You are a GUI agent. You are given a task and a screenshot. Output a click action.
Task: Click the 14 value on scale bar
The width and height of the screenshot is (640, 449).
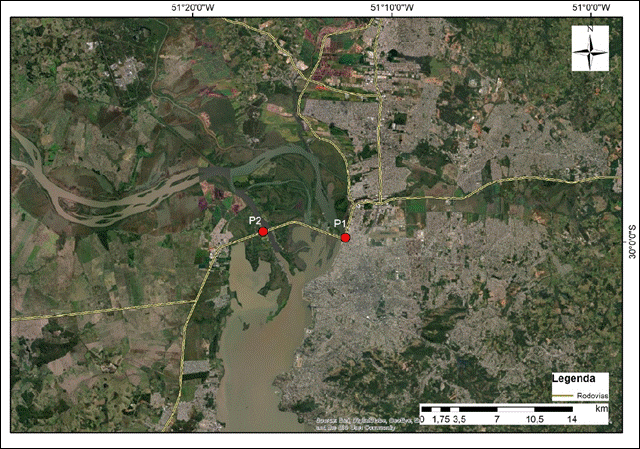point(572,420)
